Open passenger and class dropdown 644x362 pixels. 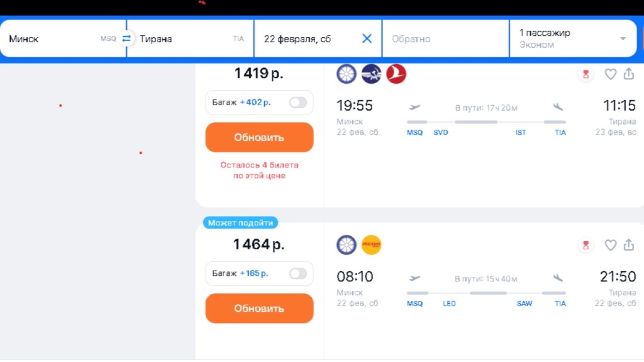coord(572,38)
